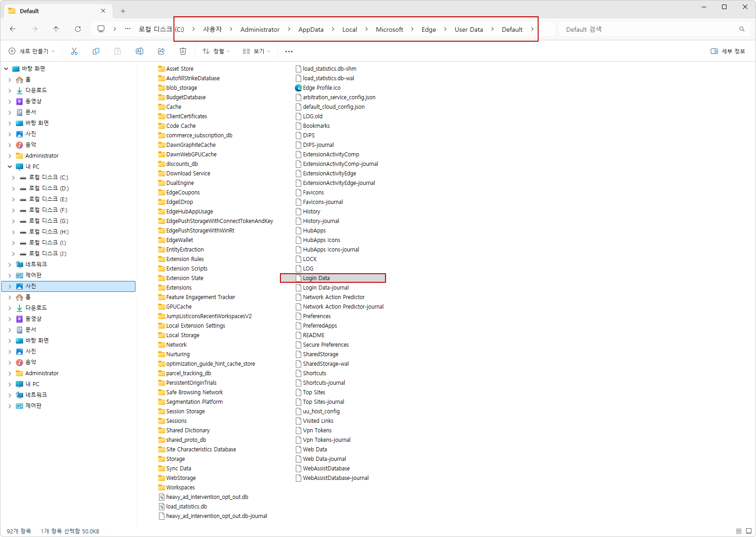Screen dimensions: 756x537
Task: Select the Asset Store folder
Action: [176, 69]
